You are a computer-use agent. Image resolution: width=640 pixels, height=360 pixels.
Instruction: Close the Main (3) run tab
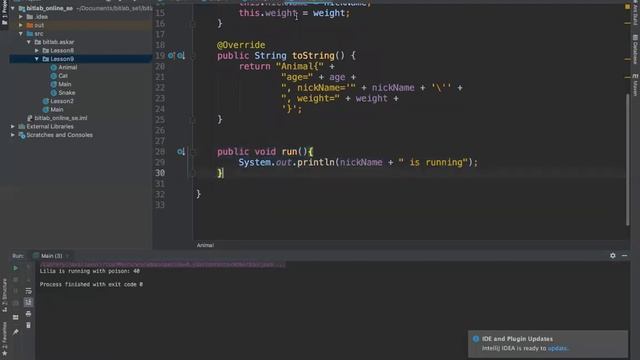67,256
